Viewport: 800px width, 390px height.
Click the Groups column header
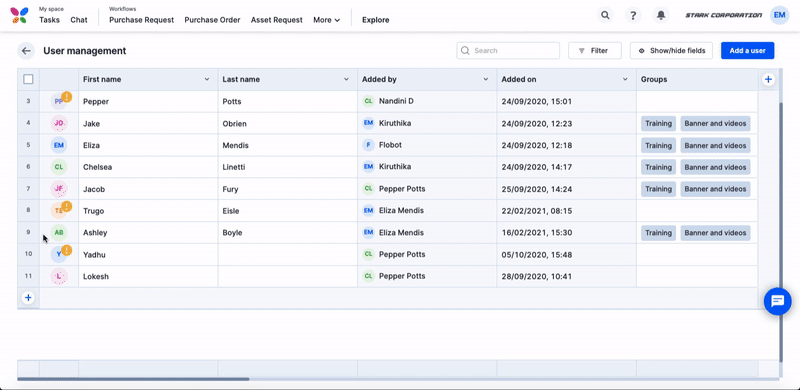click(697, 80)
